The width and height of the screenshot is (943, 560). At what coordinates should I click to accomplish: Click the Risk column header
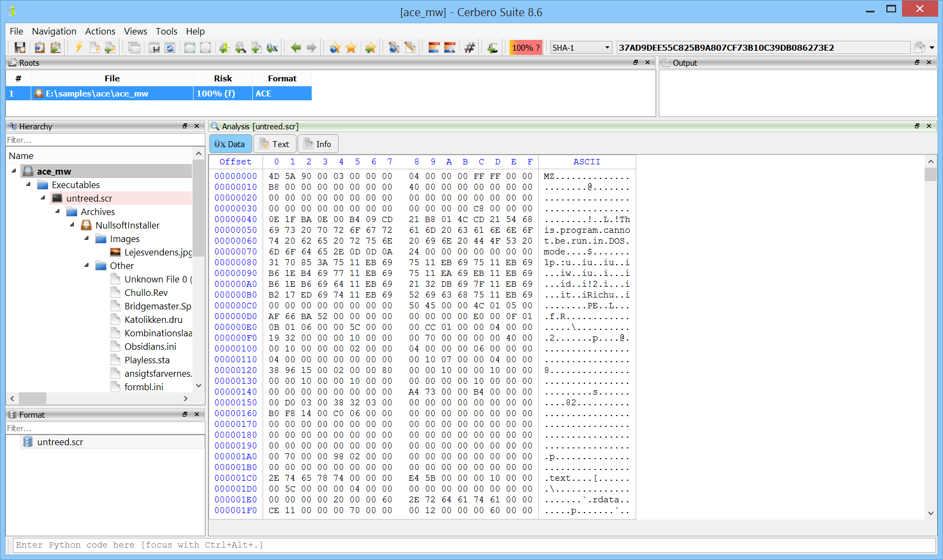[223, 79]
